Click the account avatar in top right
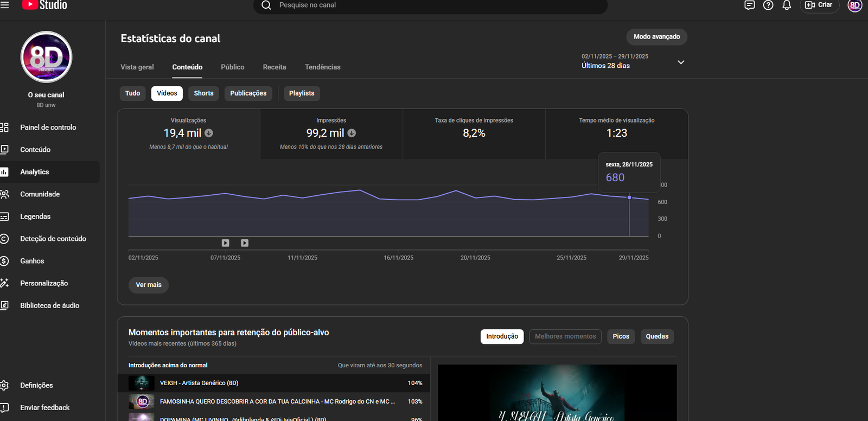This screenshot has height=421, width=868. pos(854,5)
